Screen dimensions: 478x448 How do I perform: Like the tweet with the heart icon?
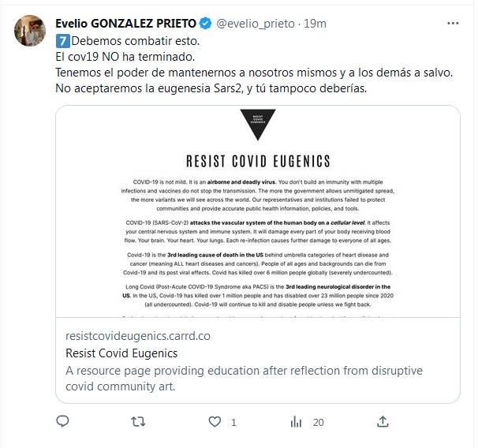point(213,423)
